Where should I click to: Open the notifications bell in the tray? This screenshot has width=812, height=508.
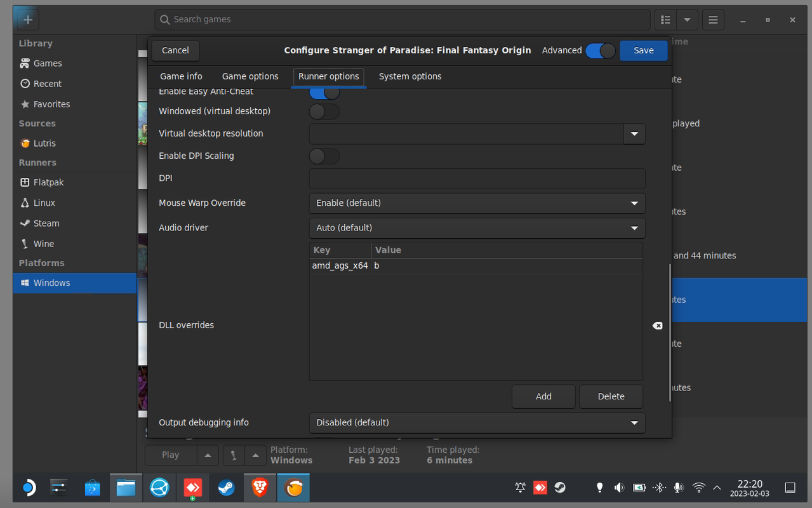click(x=520, y=488)
